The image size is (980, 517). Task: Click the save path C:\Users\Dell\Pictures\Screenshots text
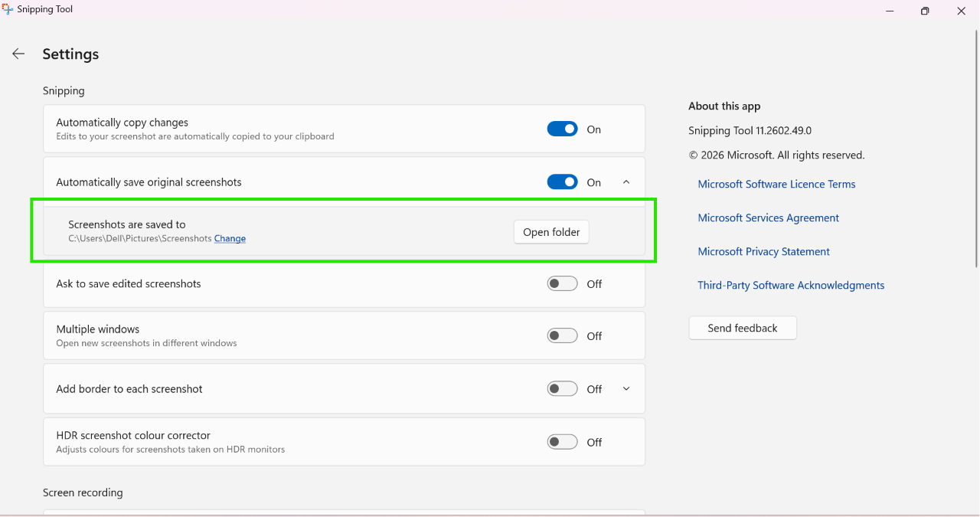point(139,238)
